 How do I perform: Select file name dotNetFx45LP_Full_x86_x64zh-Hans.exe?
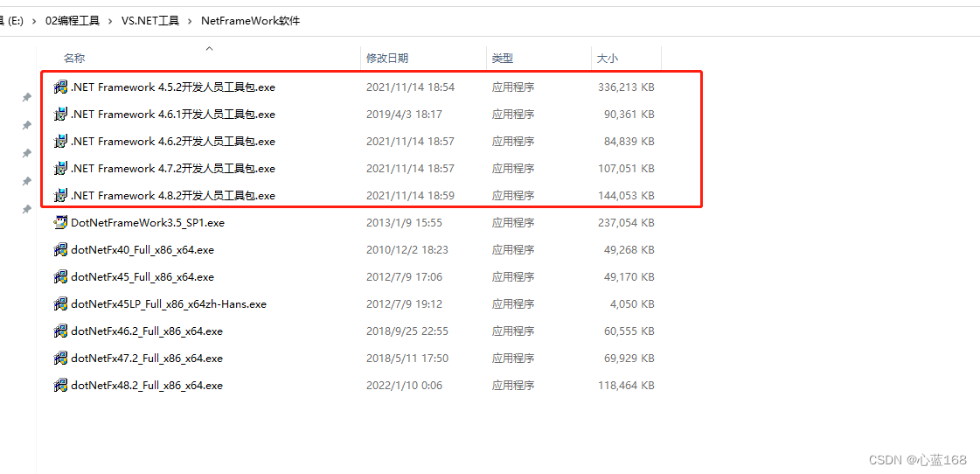[x=169, y=304]
